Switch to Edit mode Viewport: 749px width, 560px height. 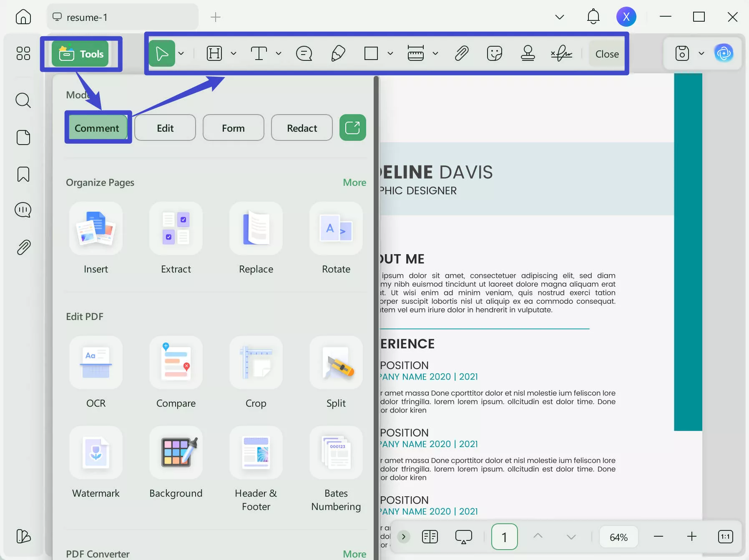[165, 127]
